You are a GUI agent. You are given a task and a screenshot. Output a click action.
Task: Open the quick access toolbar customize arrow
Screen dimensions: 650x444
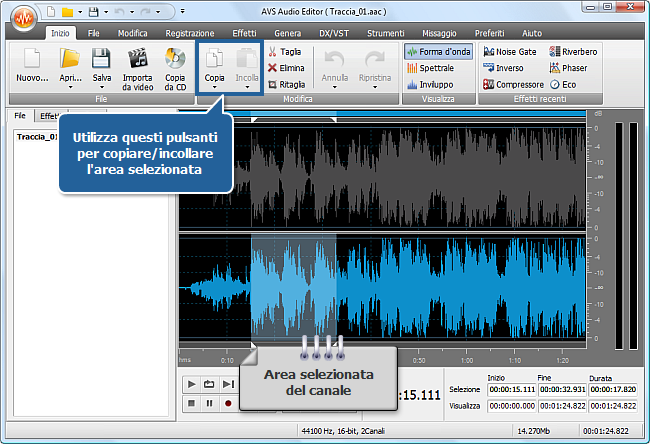[x=182, y=12]
